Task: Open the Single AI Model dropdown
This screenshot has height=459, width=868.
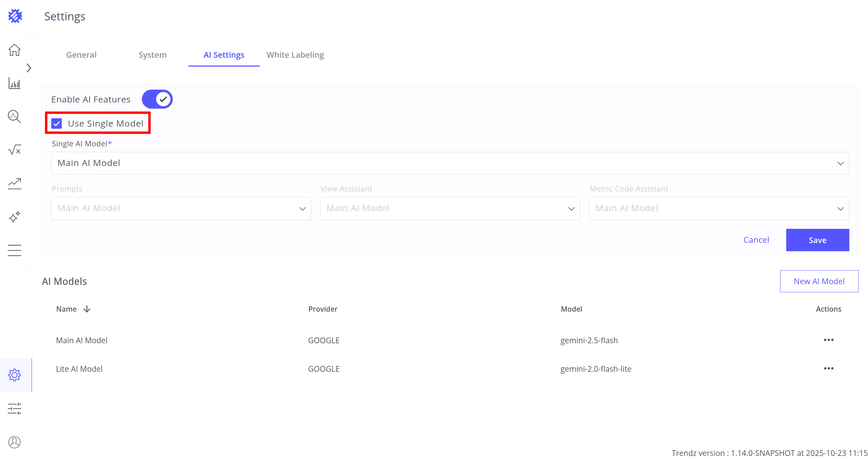Action: point(450,163)
